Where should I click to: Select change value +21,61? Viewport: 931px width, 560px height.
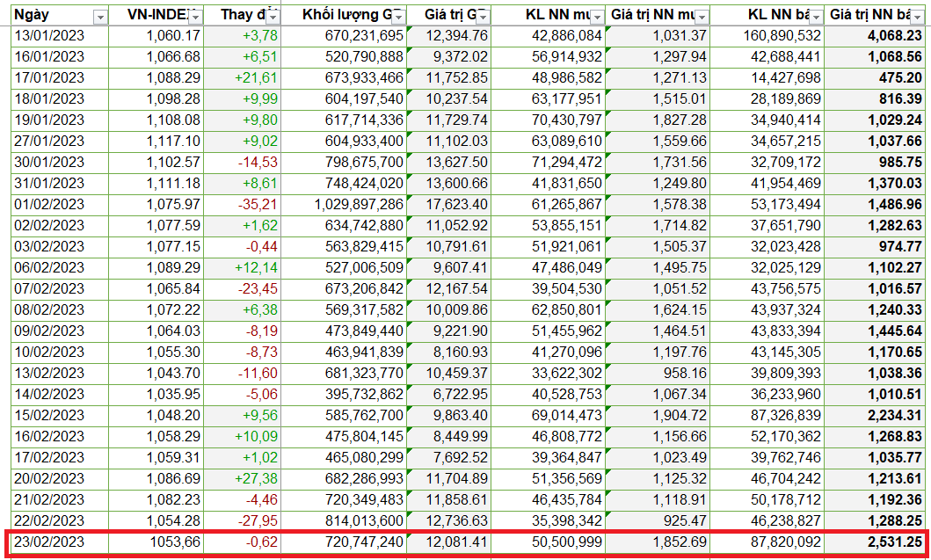coord(243,78)
